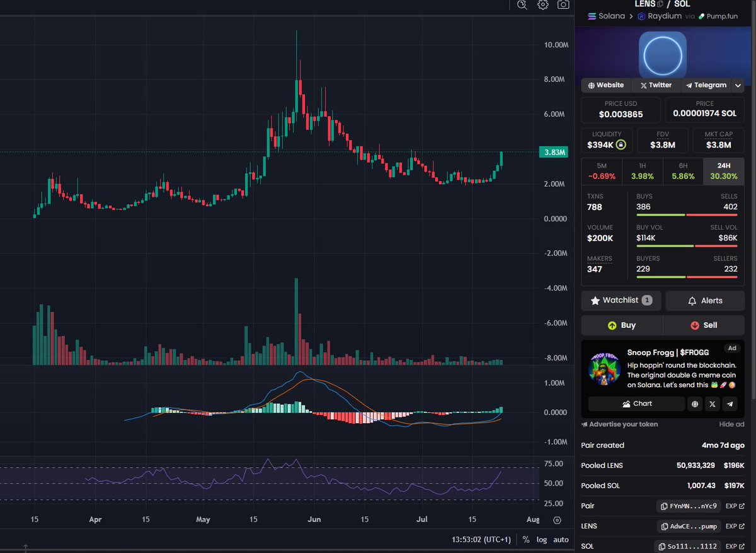Screen dimensions: 756x553
Task: Open the Pair EXP explorer link
Action: [x=735, y=506]
